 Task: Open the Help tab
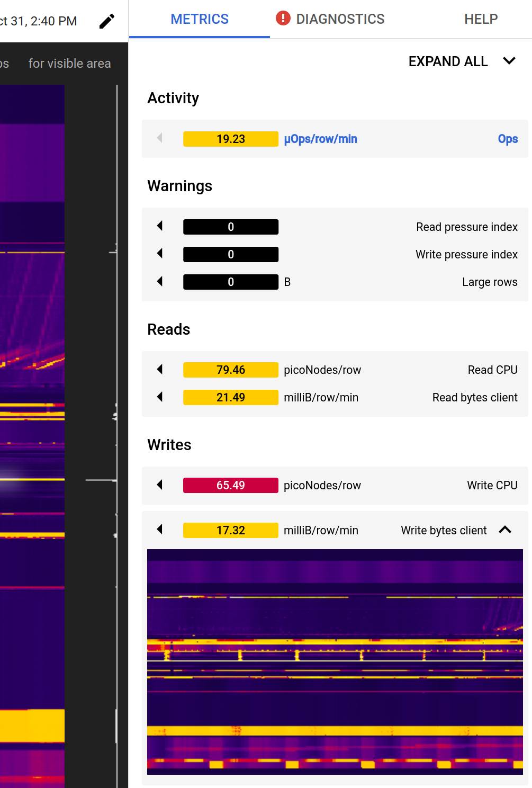tap(481, 19)
